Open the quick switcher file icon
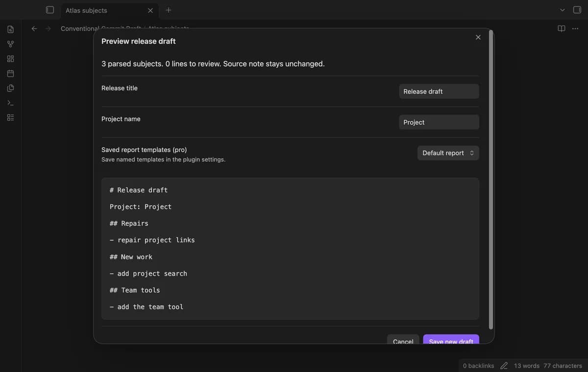The height and width of the screenshot is (372, 588). click(10, 29)
